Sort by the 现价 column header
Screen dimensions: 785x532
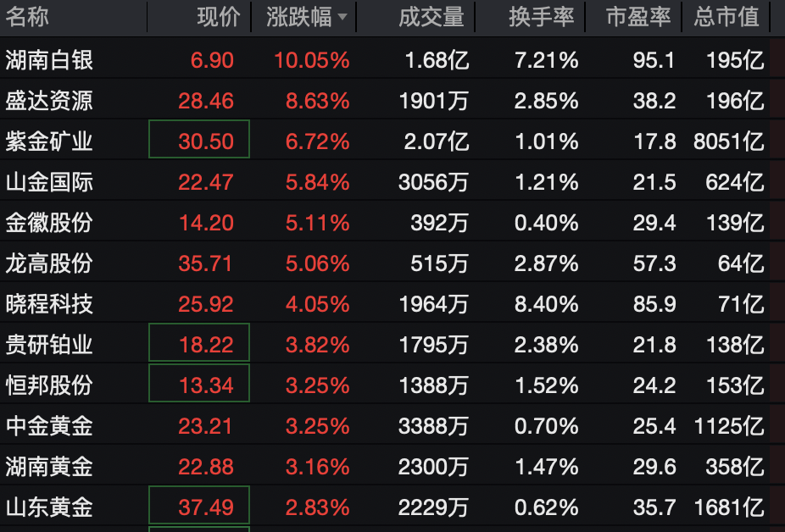point(218,17)
